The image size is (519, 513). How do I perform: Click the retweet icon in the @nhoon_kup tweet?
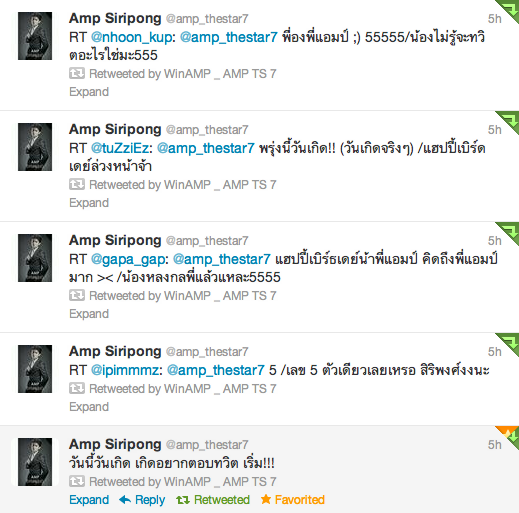(x=77, y=73)
